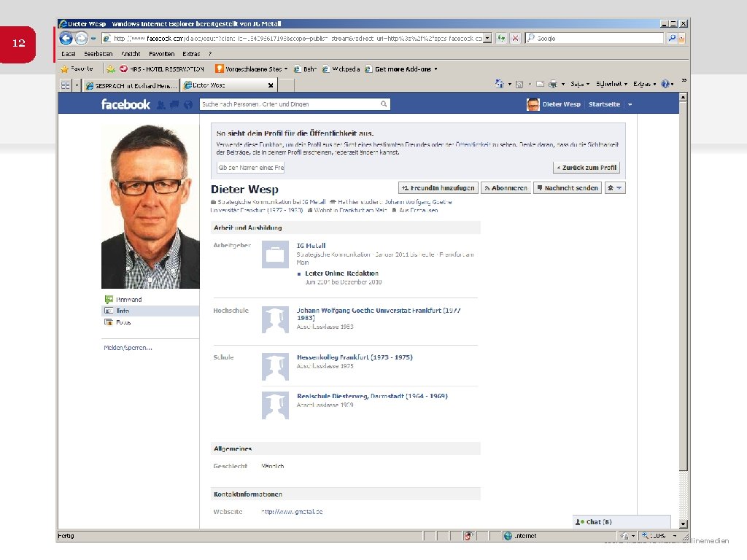
Task: Click the IG Metall employer link
Action: pyautogui.click(x=311, y=246)
